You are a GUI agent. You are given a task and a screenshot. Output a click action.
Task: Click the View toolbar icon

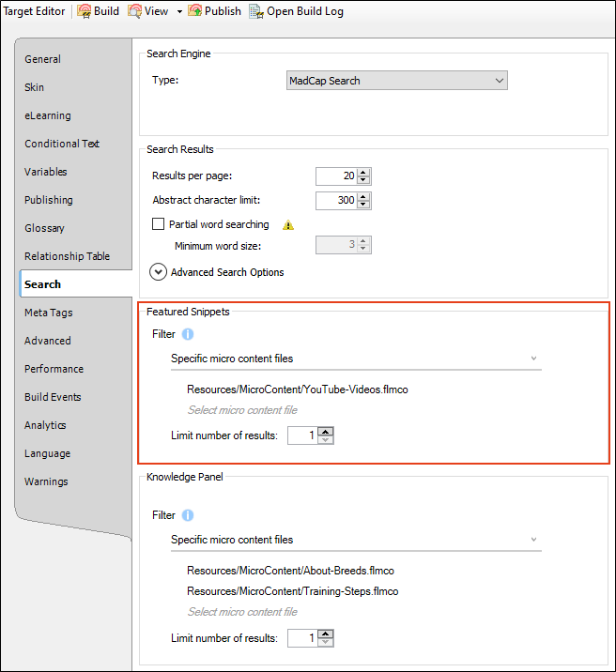click(134, 11)
